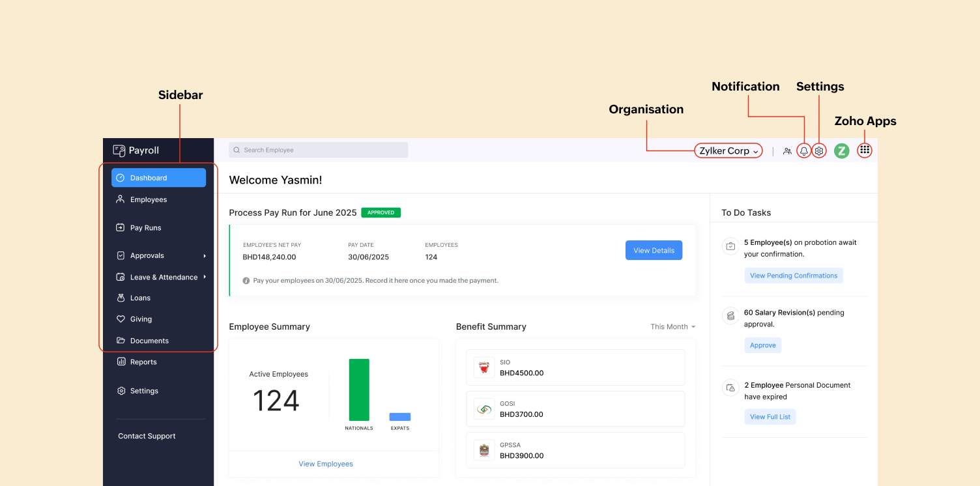Click the Payroll logo in sidebar header

tap(136, 150)
